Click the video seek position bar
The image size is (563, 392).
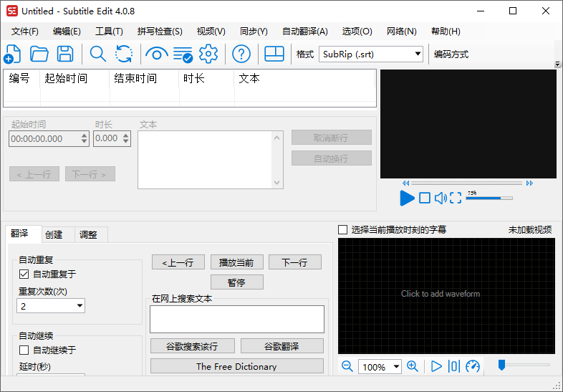coord(467,183)
